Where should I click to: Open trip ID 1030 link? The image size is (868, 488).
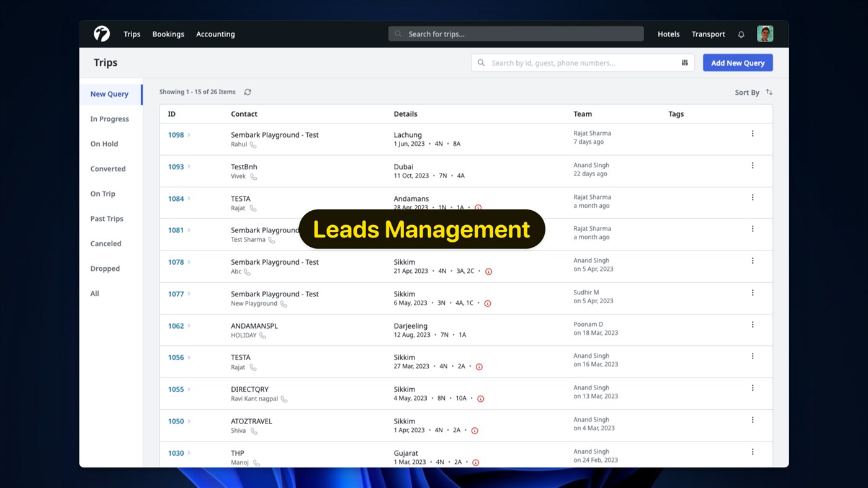176,453
